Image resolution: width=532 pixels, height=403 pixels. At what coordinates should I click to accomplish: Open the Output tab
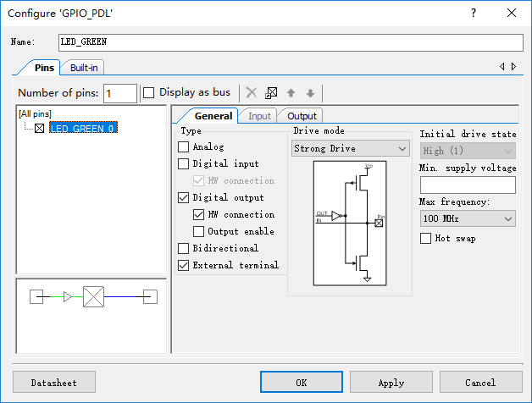pos(302,116)
